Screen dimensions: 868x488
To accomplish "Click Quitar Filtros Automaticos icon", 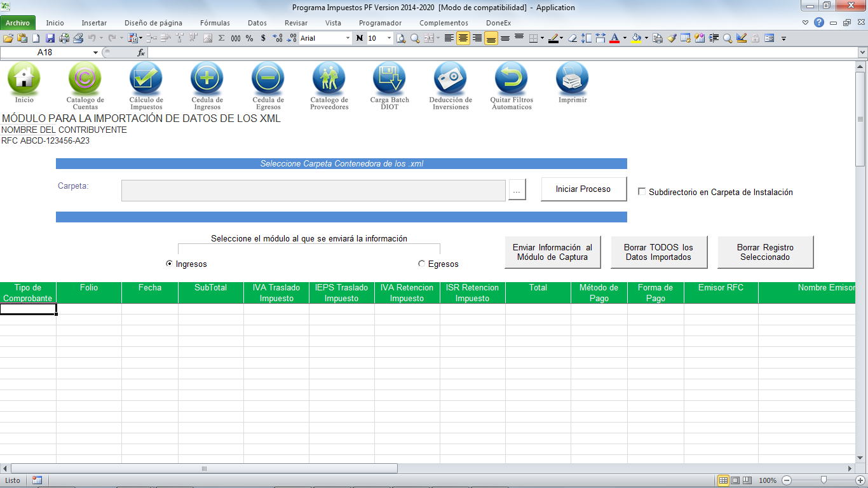I will click(x=512, y=79).
